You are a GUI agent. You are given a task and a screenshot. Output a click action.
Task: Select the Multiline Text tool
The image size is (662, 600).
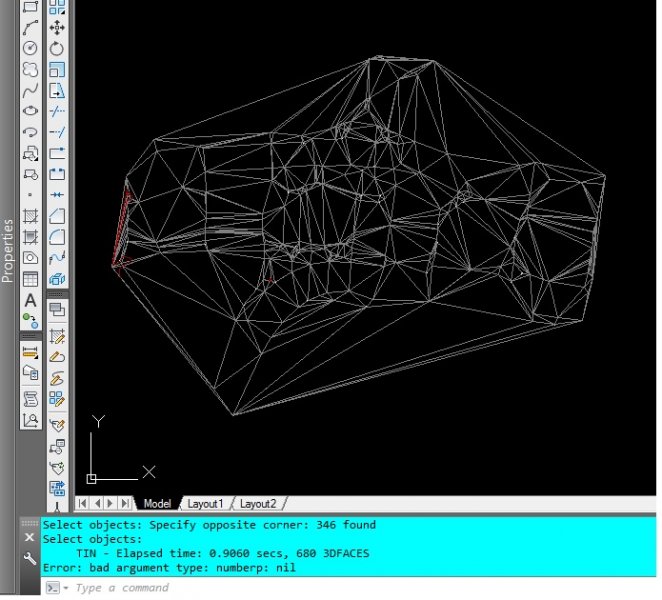(x=30, y=300)
